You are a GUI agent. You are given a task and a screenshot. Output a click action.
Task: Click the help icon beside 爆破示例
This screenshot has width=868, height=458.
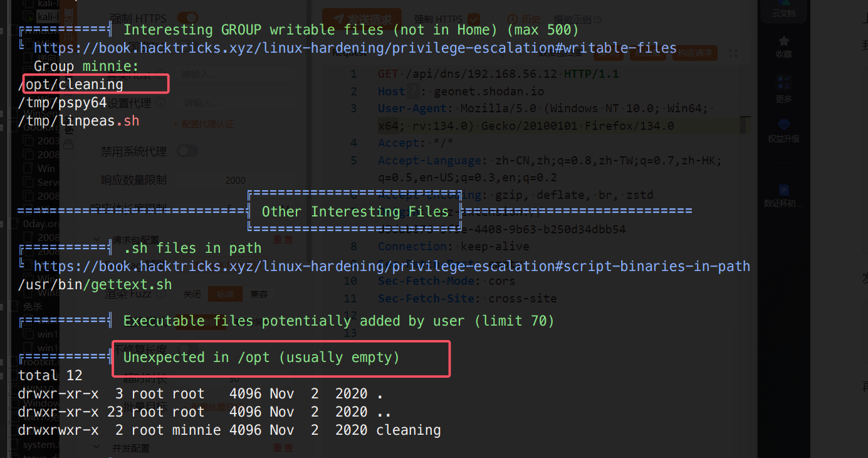(x=597, y=19)
